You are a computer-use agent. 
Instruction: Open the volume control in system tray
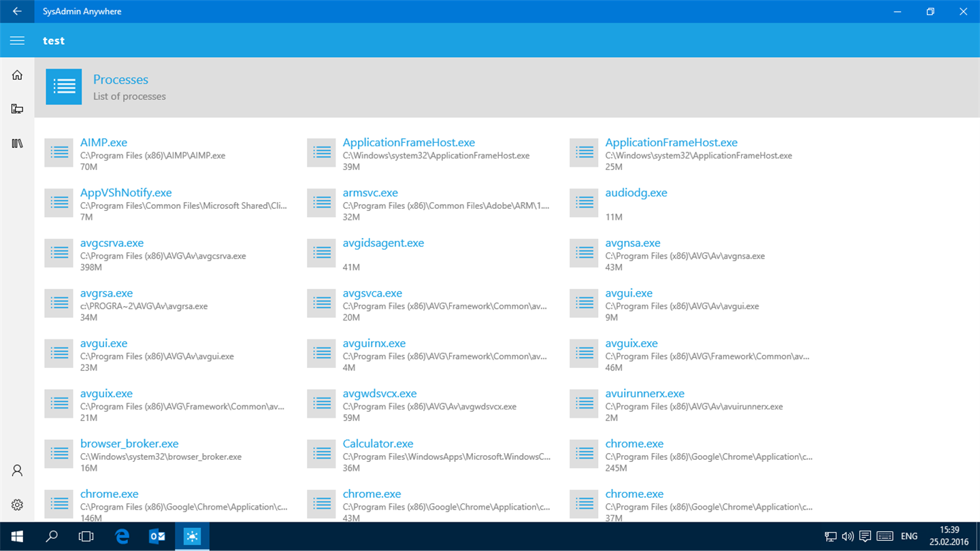click(x=848, y=537)
